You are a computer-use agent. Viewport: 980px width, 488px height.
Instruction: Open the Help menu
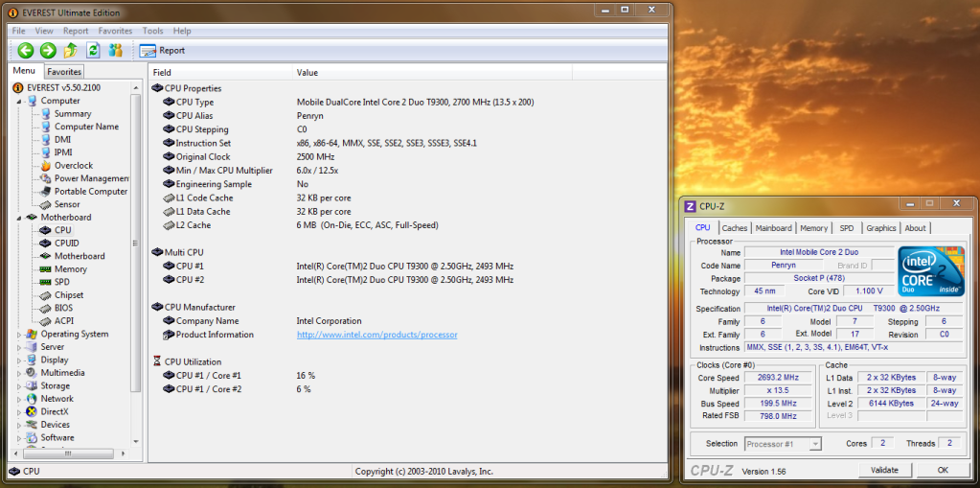pos(183,31)
